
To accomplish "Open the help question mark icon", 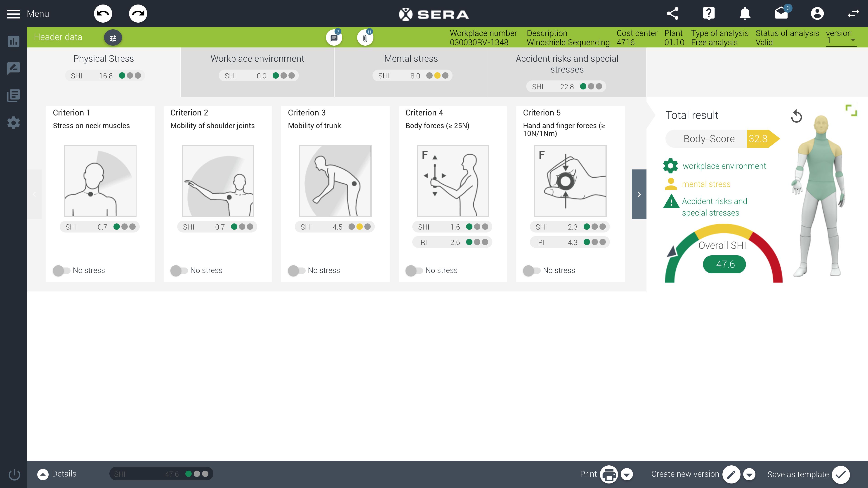I will 709,14.
